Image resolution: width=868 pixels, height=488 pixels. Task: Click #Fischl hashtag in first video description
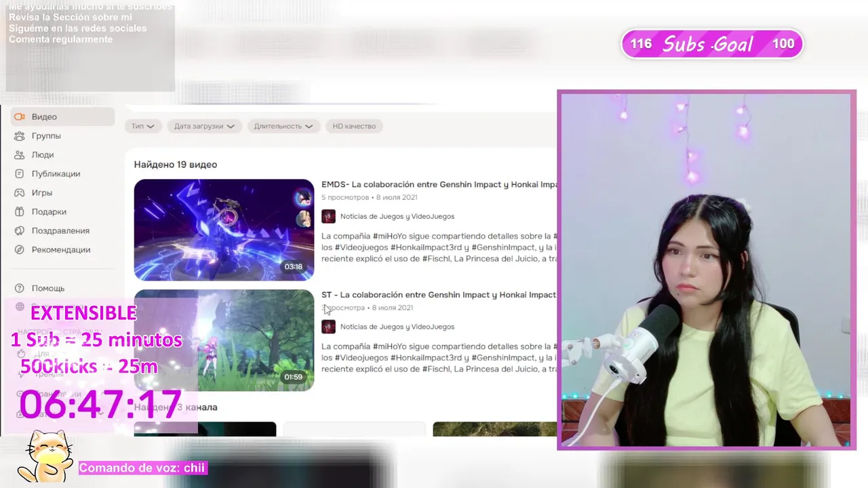pyautogui.click(x=435, y=258)
